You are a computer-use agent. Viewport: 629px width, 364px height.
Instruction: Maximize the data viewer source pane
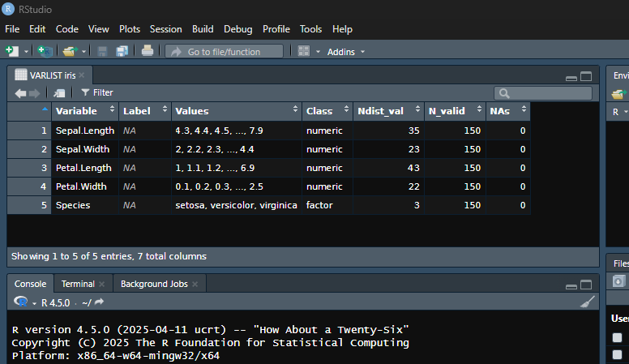587,76
